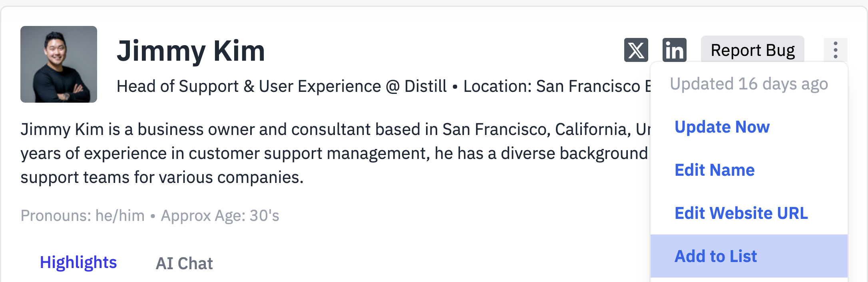Click the Distill company name in headline
This screenshot has width=868, height=282.
425,86
